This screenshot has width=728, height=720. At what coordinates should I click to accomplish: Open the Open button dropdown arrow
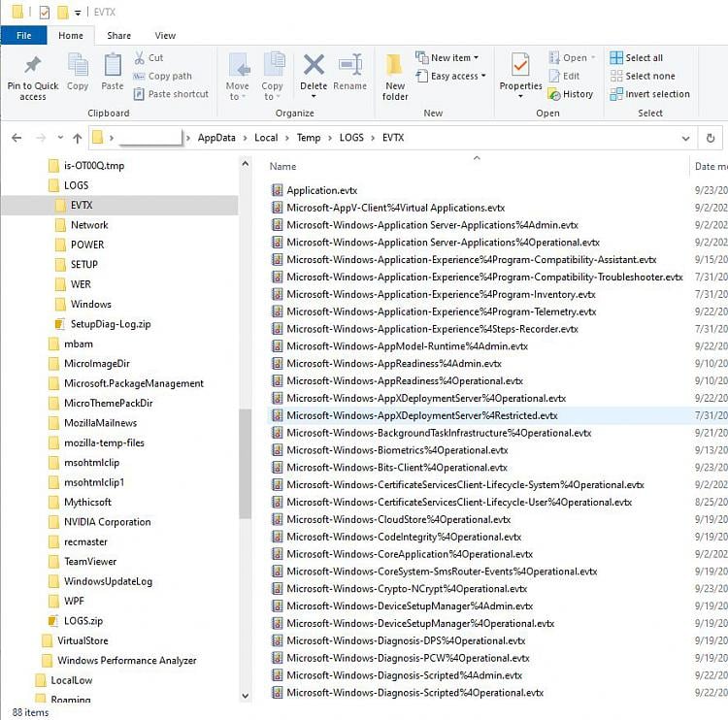click(593, 57)
